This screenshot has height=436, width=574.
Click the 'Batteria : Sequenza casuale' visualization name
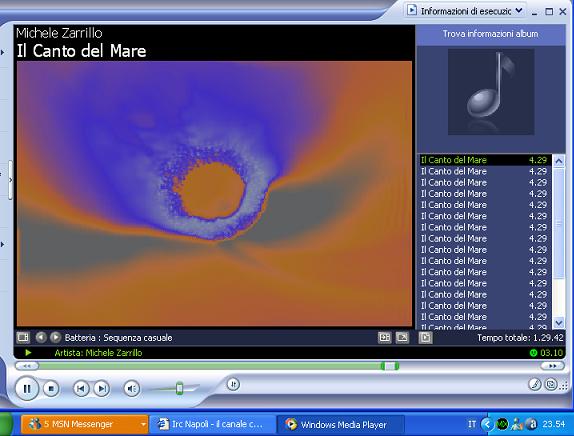[118, 338]
